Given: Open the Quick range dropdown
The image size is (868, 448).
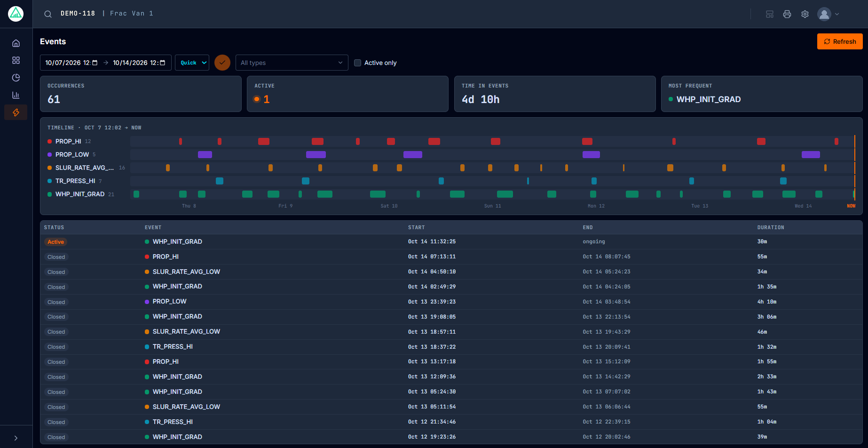Looking at the screenshot, I should [x=192, y=63].
